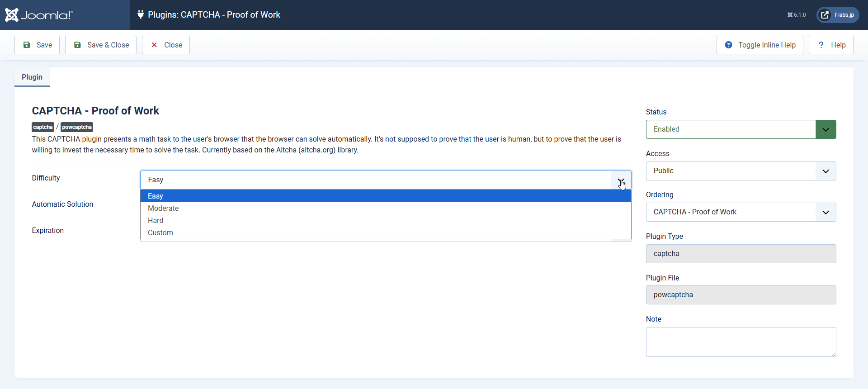Click the Plugins: CAPTCHA page title text

point(214,14)
